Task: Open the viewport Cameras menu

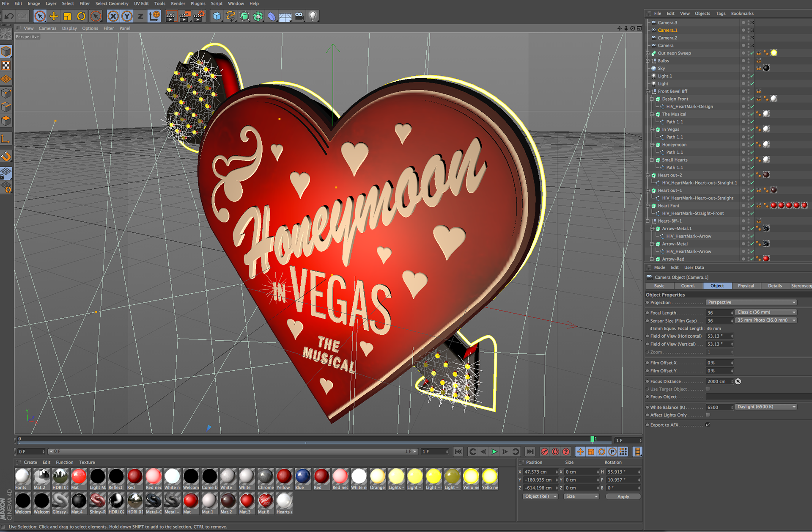Action: (47, 28)
